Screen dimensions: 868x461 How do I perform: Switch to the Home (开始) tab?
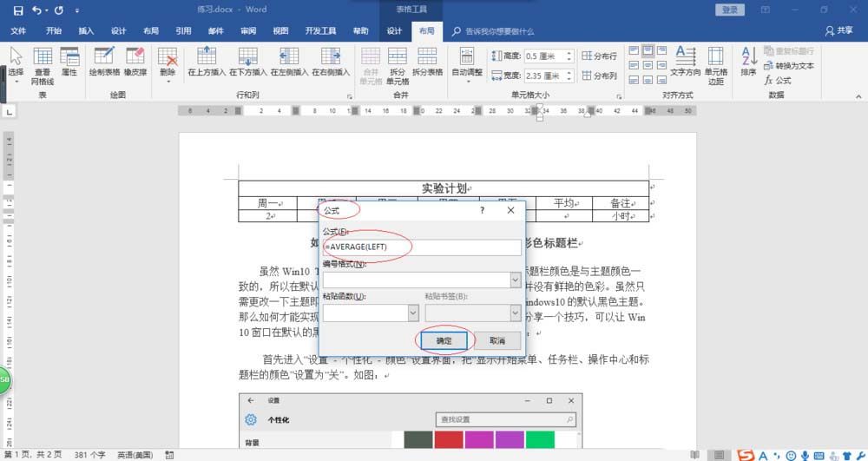54,31
